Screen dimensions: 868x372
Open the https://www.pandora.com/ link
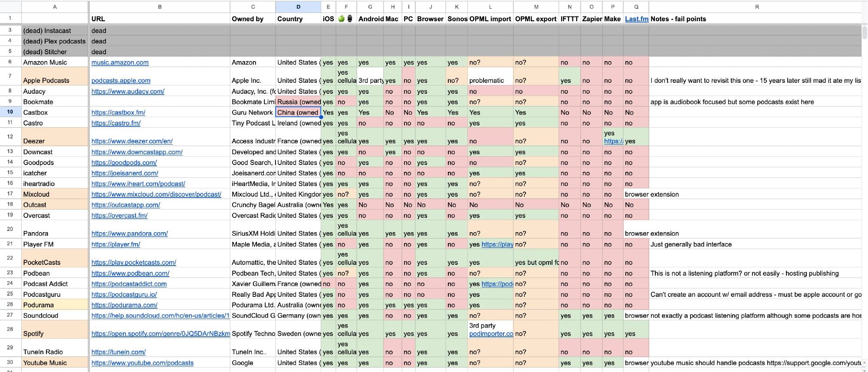coord(129,234)
